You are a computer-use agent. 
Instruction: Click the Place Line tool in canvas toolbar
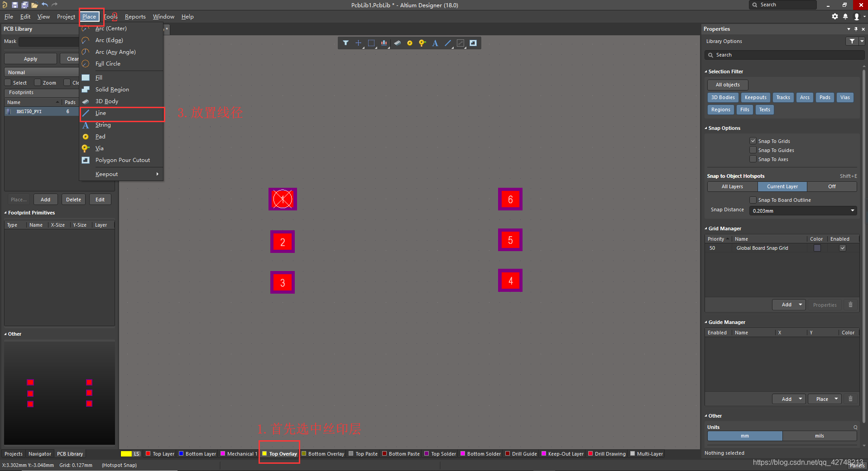pos(448,43)
